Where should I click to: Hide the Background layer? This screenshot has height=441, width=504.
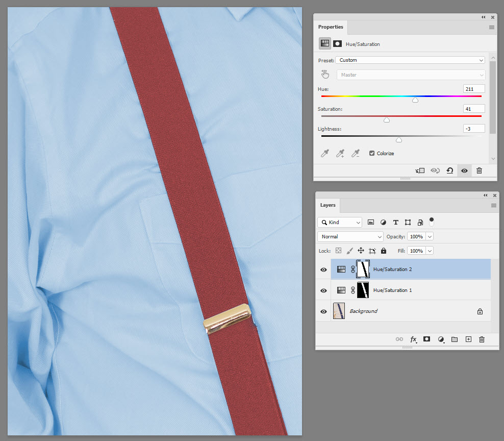[323, 311]
